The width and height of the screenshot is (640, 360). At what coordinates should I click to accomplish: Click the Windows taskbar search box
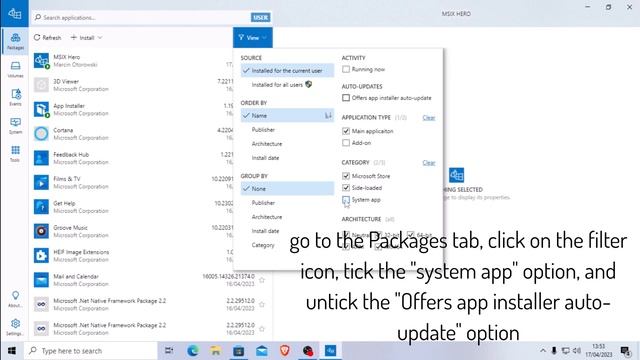click(91, 351)
